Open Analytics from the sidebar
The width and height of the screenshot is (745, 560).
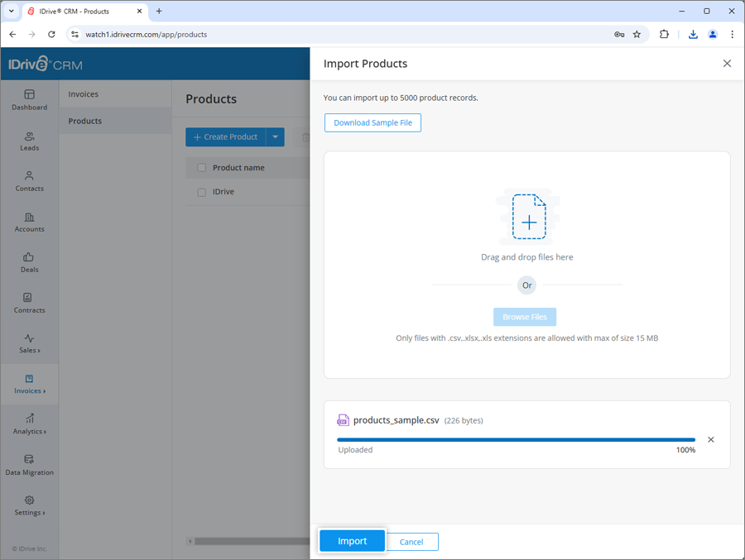pyautogui.click(x=29, y=425)
